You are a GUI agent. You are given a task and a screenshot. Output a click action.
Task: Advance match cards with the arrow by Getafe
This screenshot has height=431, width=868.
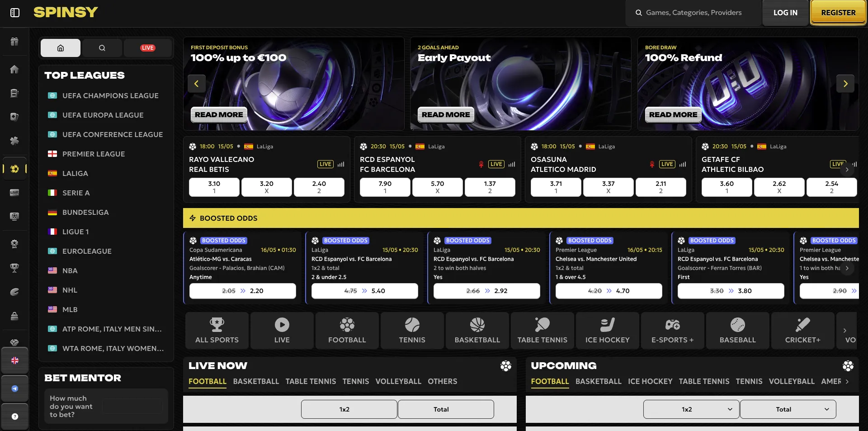coord(847,170)
